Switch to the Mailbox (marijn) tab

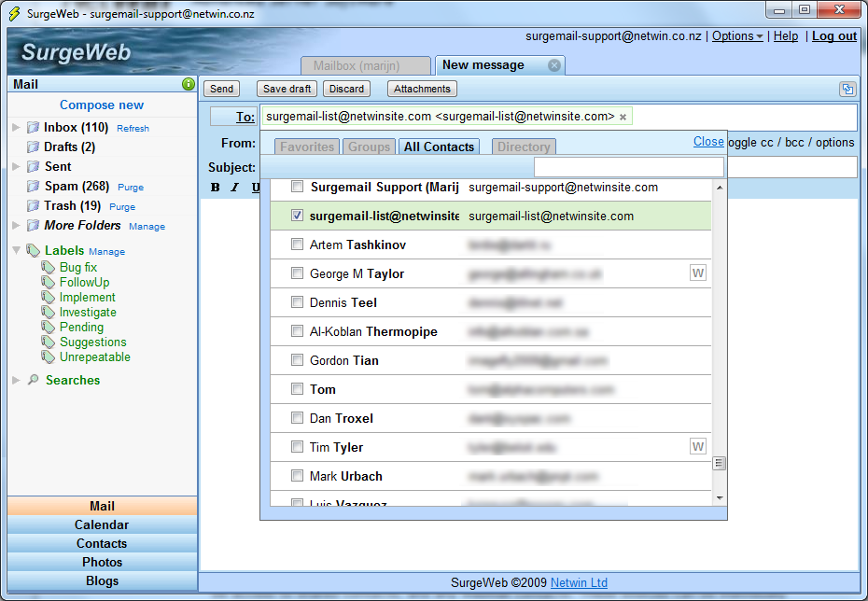pyautogui.click(x=366, y=65)
